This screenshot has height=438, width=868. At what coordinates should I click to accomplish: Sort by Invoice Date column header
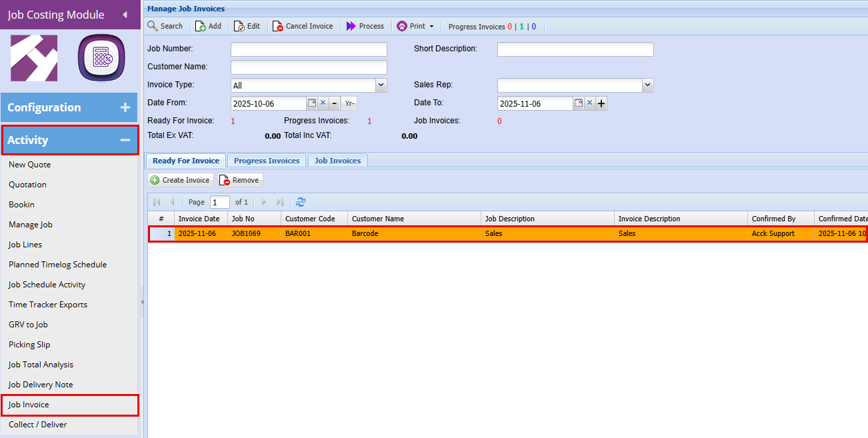point(201,219)
